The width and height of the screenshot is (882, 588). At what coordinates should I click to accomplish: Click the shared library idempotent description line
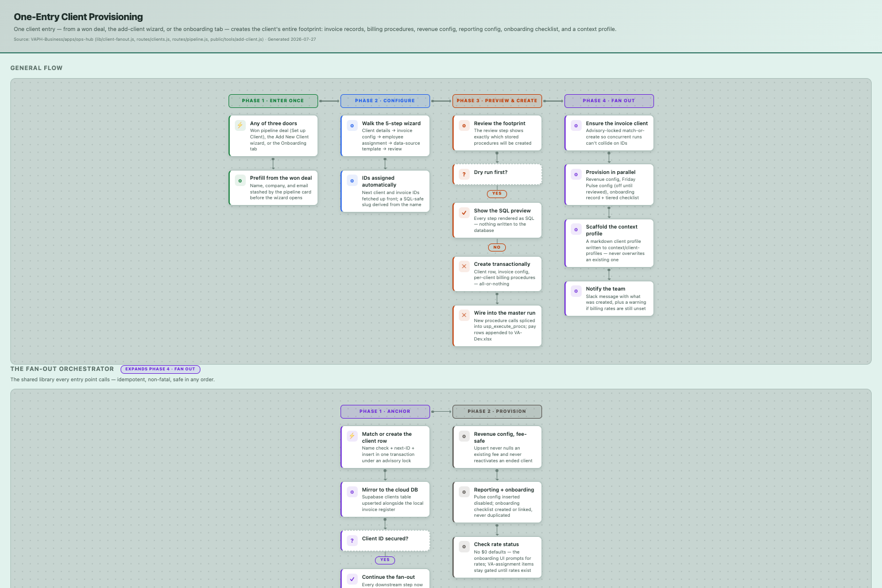click(x=113, y=380)
